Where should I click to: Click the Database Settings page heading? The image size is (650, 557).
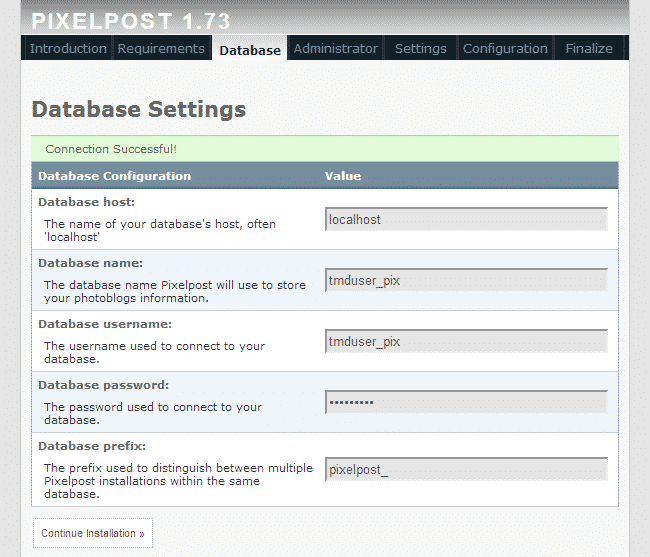[138, 109]
